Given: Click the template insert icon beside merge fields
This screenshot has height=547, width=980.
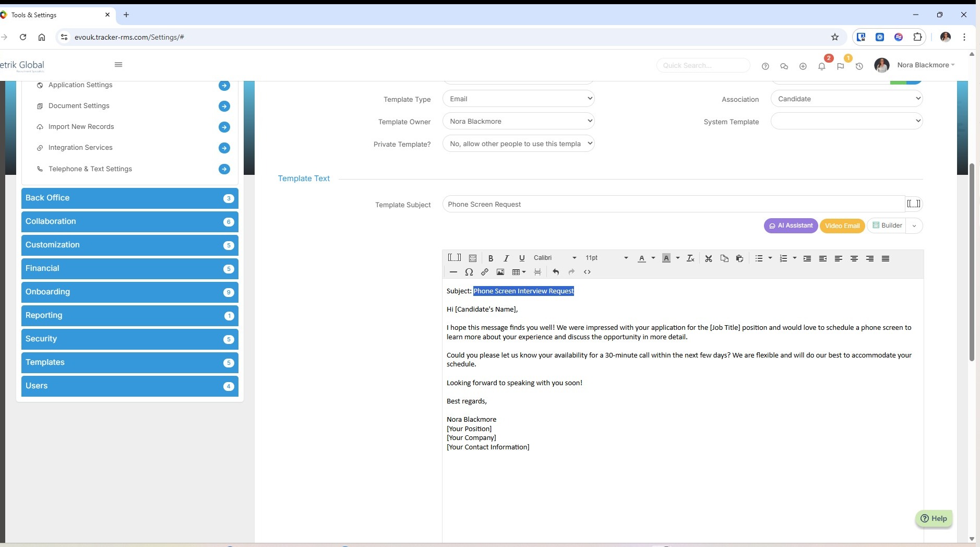Looking at the screenshot, I should [473, 258].
